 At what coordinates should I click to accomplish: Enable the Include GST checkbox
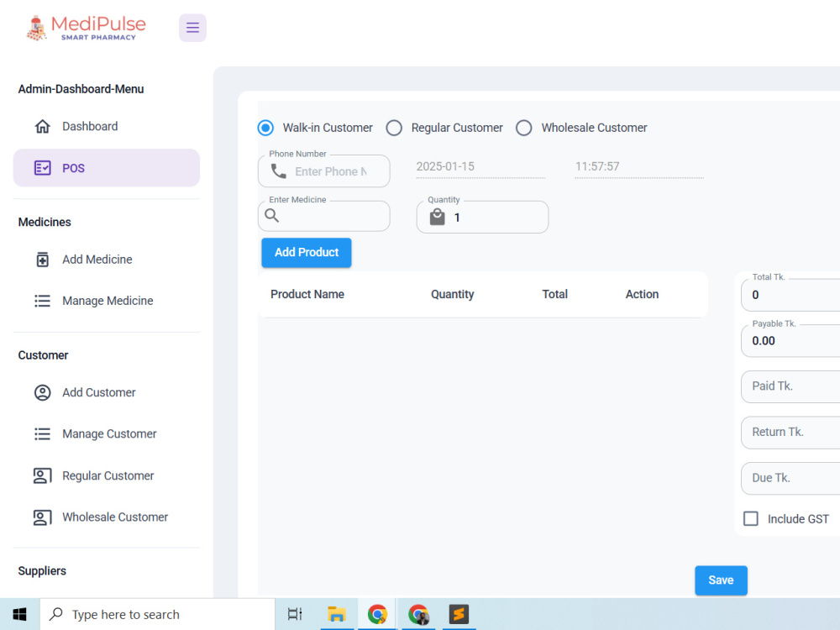click(x=750, y=518)
